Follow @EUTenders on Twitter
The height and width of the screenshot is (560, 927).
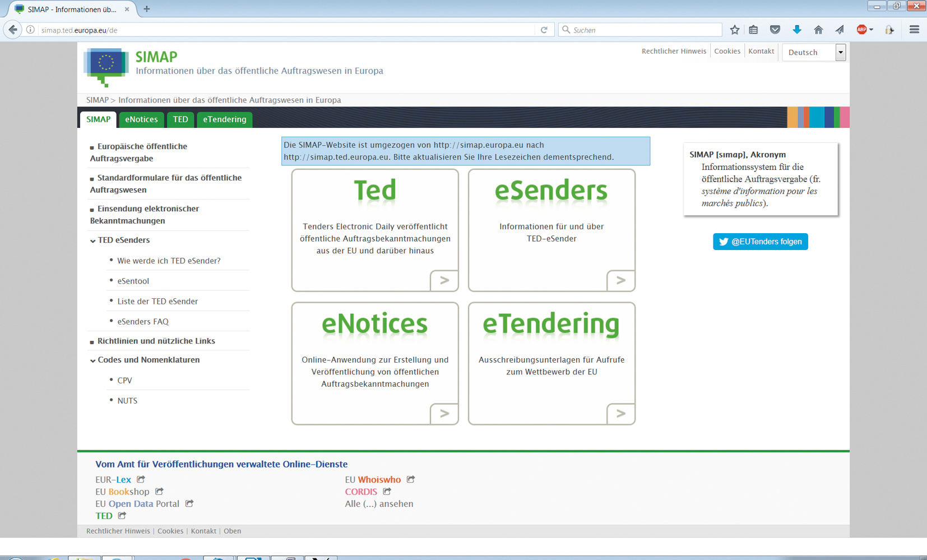coord(761,242)
